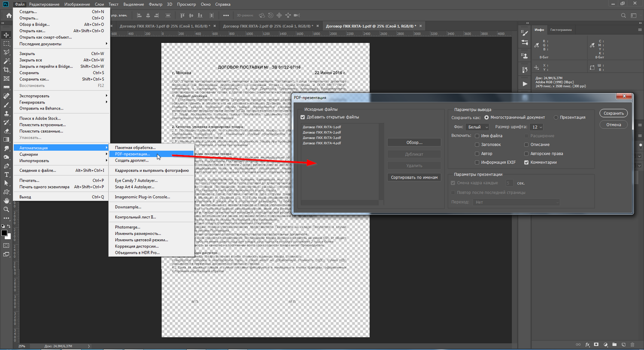Activate the Hand tool
Image resolution: width=644 pixels, height=350 pixels.
(x=6, y=201)
